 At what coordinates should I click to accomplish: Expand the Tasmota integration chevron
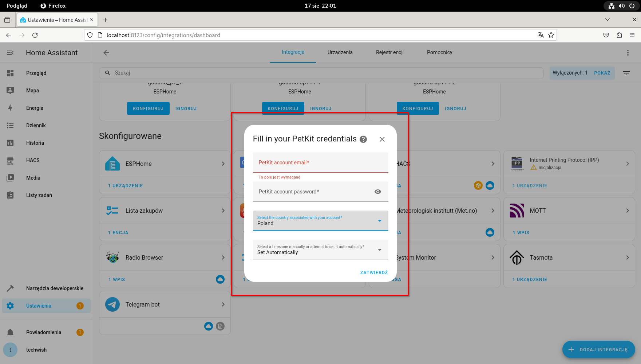point(628,258)
